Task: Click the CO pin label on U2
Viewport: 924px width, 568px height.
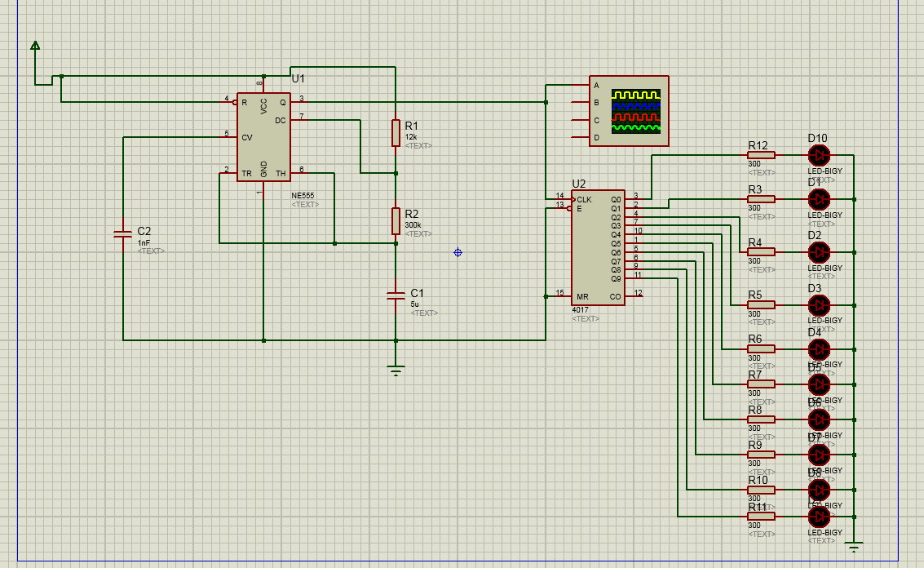Action: tap(615, 297)
